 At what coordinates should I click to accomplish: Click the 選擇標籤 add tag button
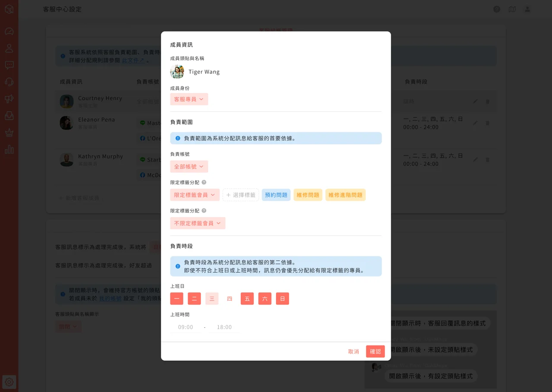pyautogui.click(x=241, y=195)
